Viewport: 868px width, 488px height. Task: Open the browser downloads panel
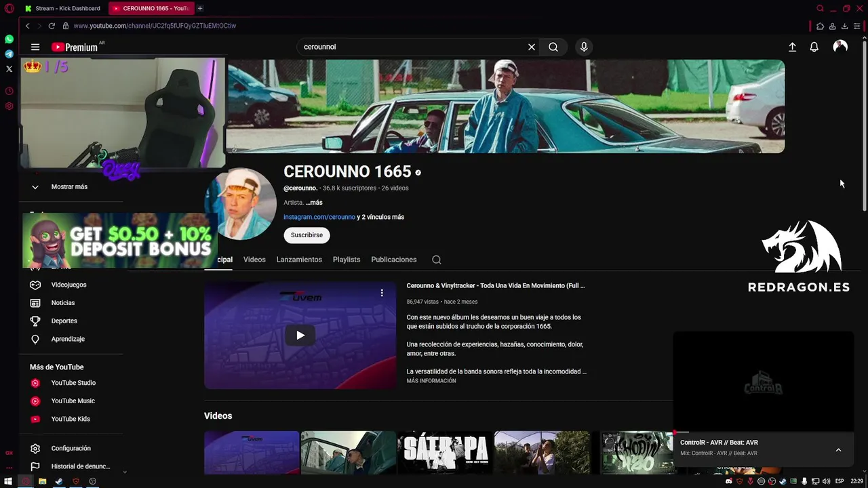(x=844, y=26)
